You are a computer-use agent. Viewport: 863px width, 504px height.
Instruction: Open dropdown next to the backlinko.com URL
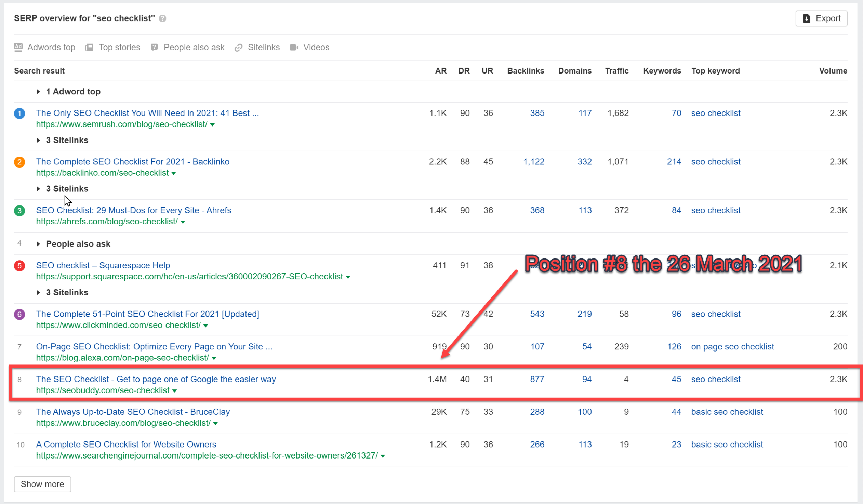[174, 174]
